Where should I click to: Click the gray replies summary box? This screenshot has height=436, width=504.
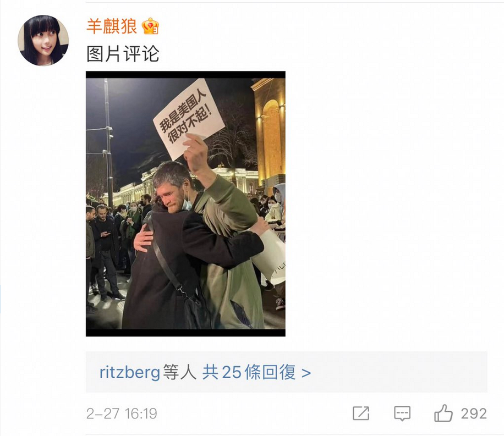287,372
